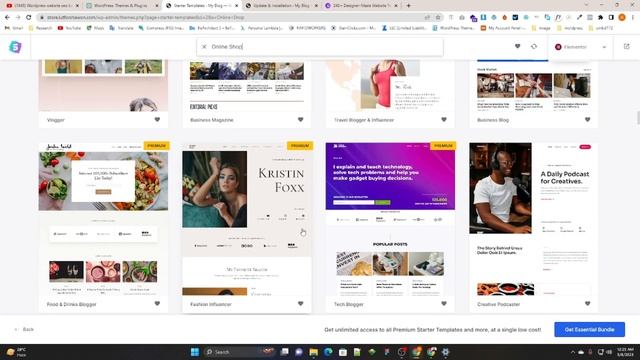Click the page vertical scrollbar

tap(638, 118)
